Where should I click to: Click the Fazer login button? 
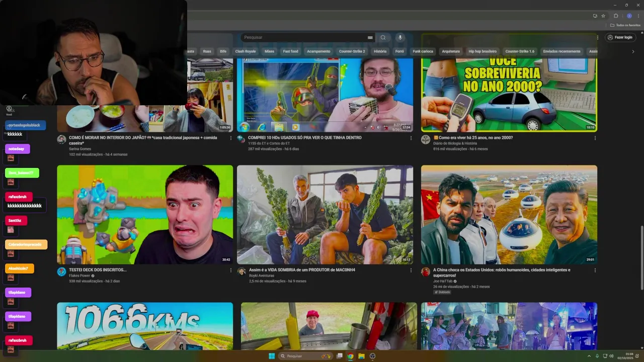[x=620, y=37]
